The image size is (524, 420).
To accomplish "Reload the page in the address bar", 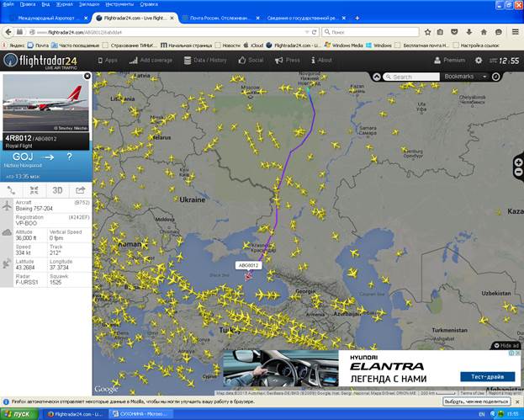I will click(x=314, y=32).
